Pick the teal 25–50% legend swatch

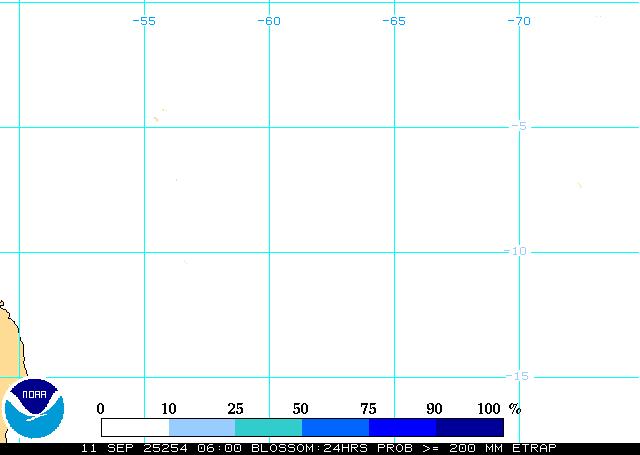pyautogui.click(x=268, y=427)
